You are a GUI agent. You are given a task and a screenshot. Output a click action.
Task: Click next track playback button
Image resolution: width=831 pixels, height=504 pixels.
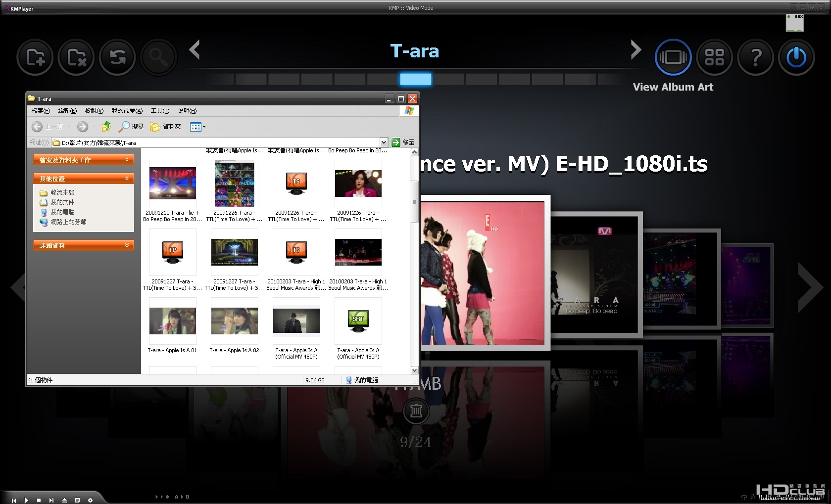point(51,500)
